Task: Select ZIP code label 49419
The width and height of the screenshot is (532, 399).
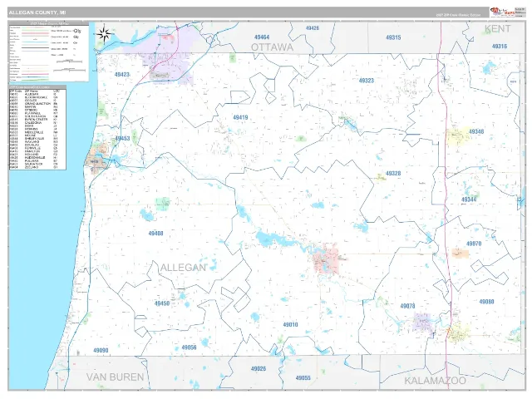Action: pyautogui.click(x=240, y=117)
